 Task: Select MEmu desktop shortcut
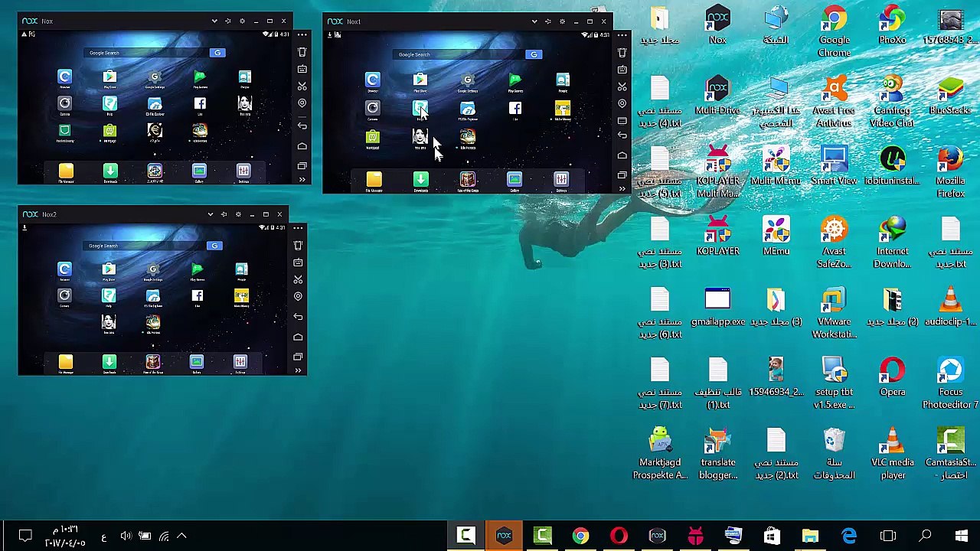click(x=776, y=237)
